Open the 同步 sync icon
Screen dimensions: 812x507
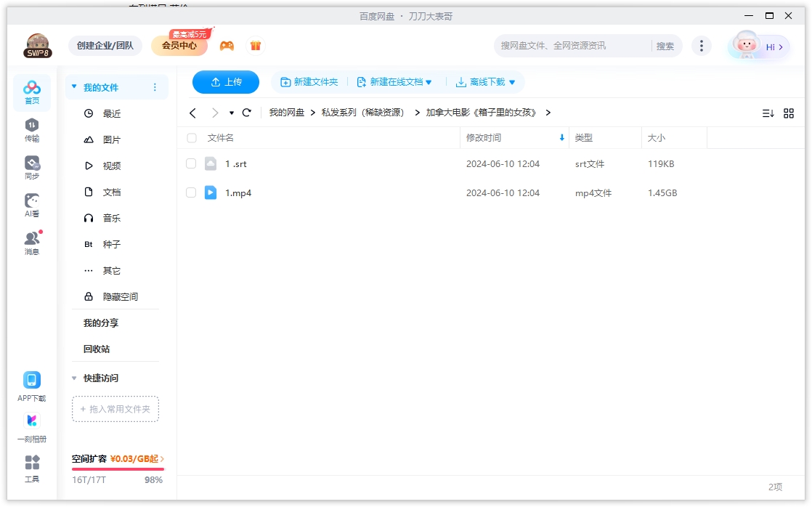[32, 165]
